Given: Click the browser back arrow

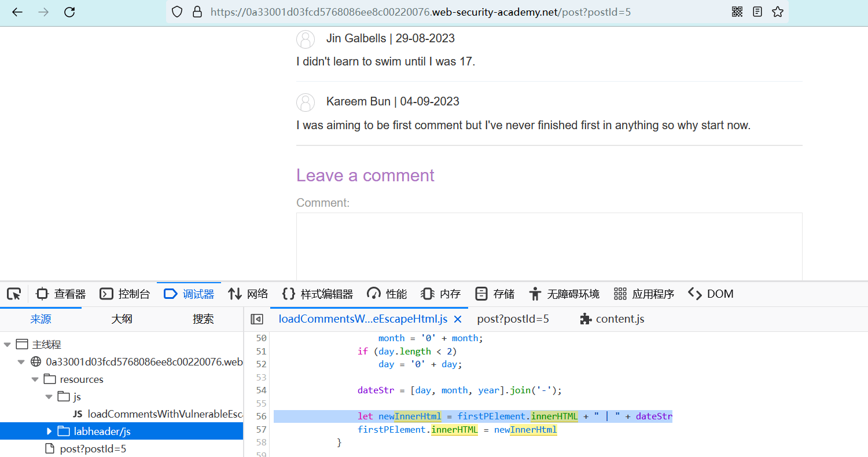Looking at the screenshot, I should pos(17,12).
